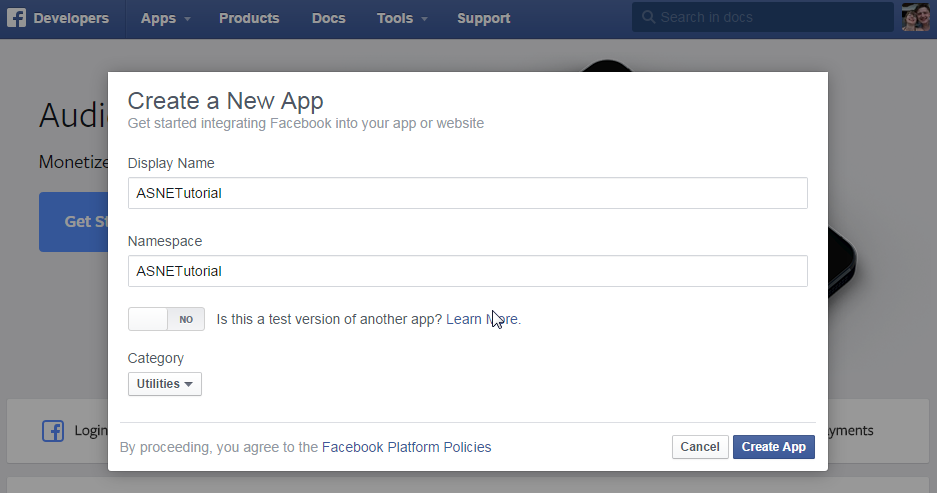Screen dimensions: 937x493
Task: Click the Facebook logo icon in navbar
Action: (x=16, y=18)
